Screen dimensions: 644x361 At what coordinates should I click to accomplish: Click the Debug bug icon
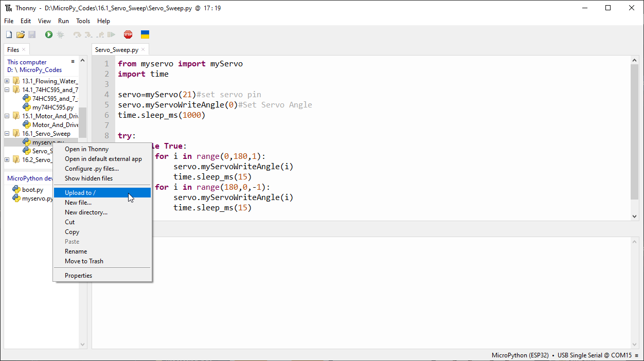(60, 34)
